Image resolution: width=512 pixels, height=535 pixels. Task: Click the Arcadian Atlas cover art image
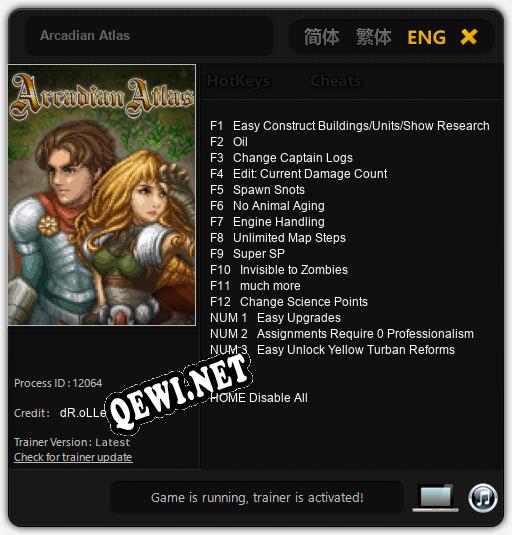(102, 195)
